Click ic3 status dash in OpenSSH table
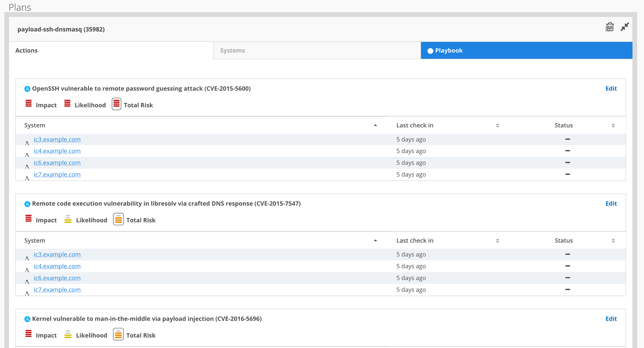The width and height of the screenshot is (644, 348). (567, 139)
